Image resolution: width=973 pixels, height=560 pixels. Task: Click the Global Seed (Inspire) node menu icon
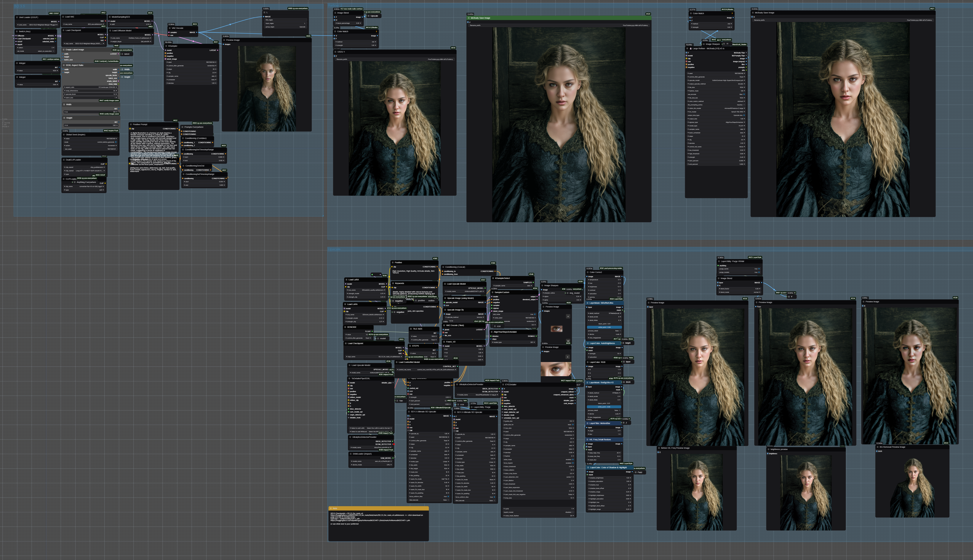(64, 135)
